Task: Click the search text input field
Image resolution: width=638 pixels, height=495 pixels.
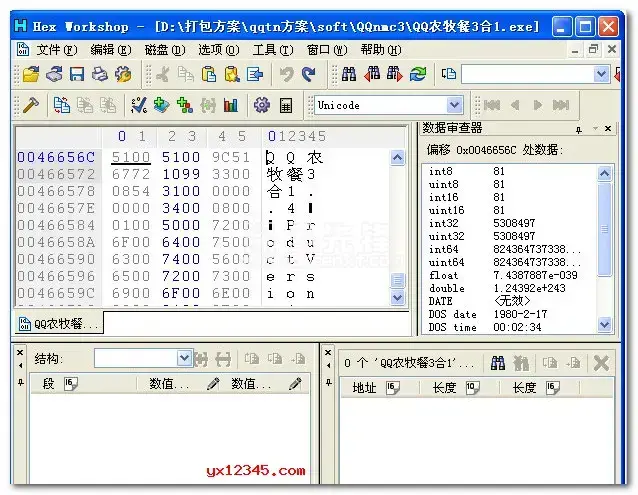Action: pos(527,74)
